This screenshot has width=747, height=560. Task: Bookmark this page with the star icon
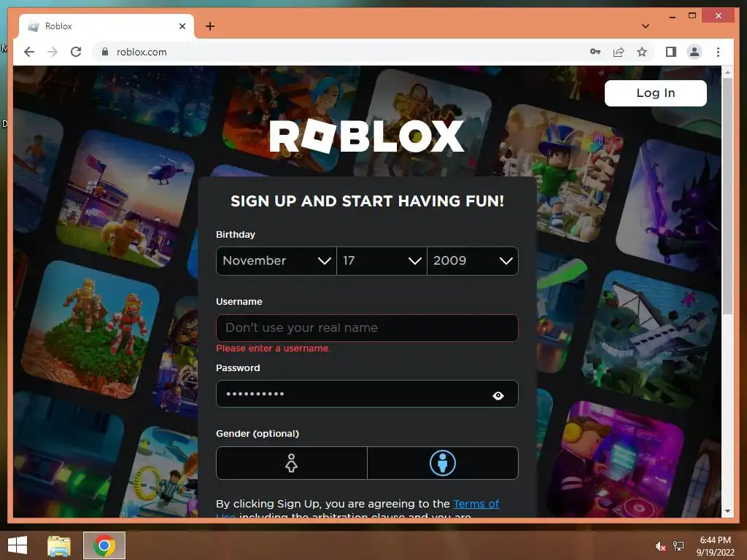click(x=642, y=52)
